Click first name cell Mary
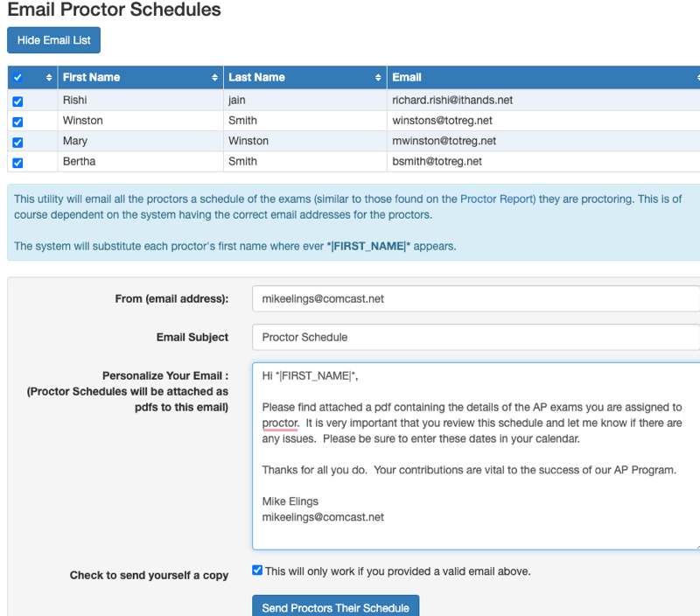Screen dimensions: 700x616 141,141
